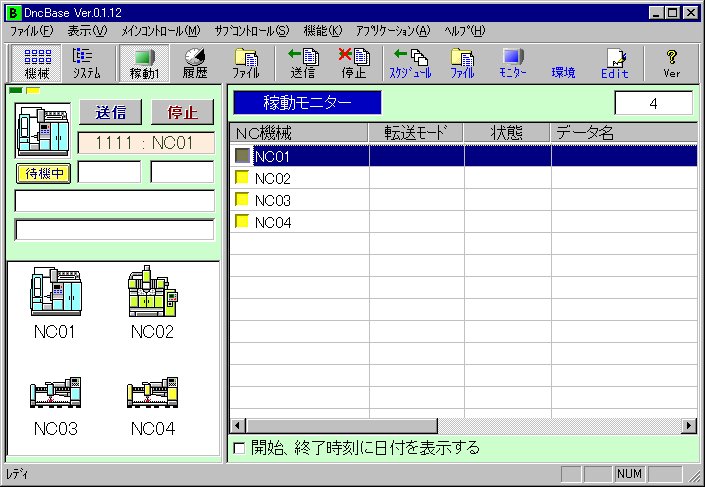Image resolution: width=705 pixels, height=487 pixels.
Task: Click the scrollbar right arrow
Action: 689,425
